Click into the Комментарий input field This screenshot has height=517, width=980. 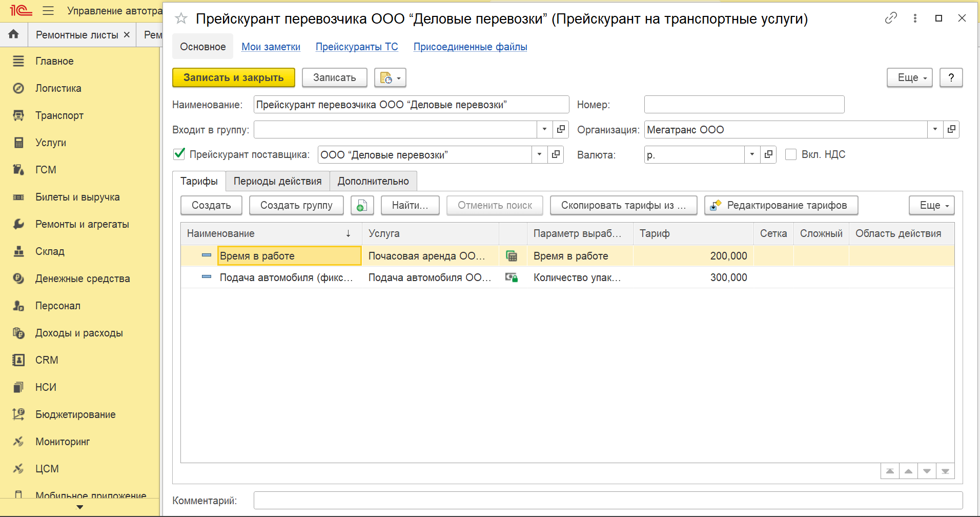click(607, 500)
